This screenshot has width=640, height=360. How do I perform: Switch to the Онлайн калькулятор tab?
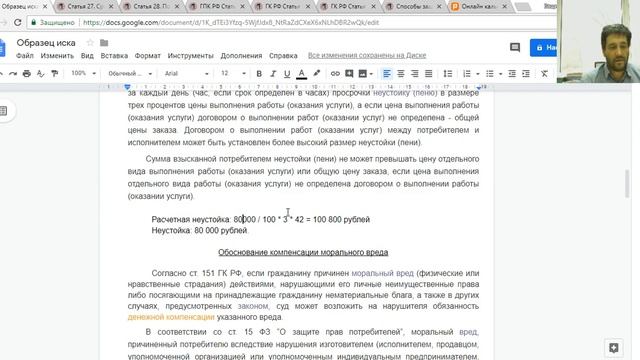tap(479, 7)
